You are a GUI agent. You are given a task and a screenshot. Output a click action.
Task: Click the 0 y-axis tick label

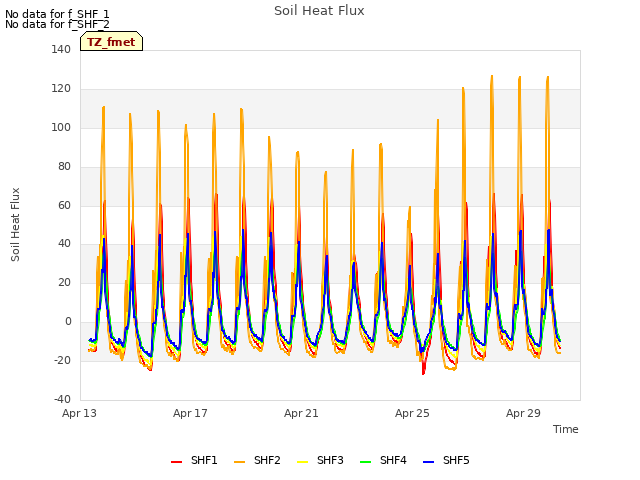coord(68,322)
